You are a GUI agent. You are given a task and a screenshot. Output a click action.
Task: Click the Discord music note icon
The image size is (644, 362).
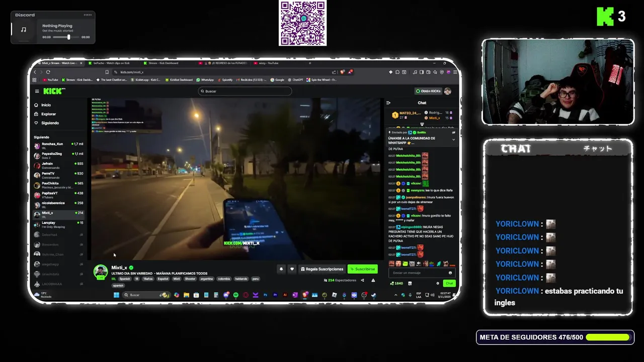24,30
